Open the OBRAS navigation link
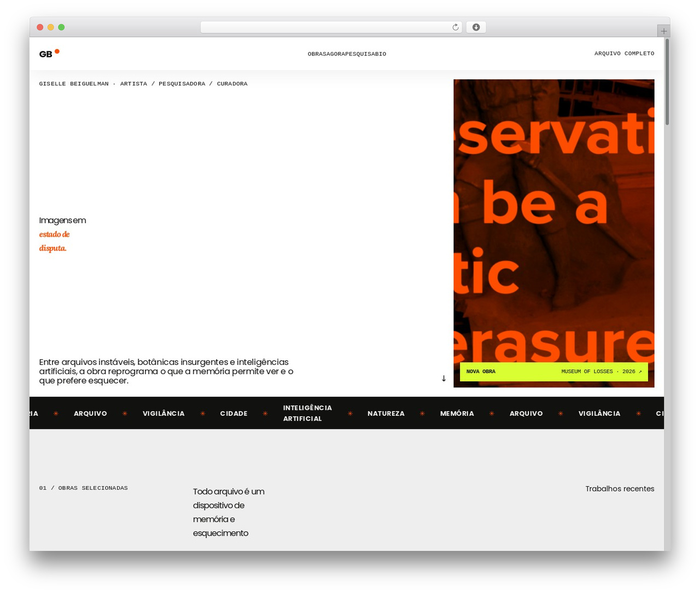This screenshot has height=593, width=700. tap(316, 54)
